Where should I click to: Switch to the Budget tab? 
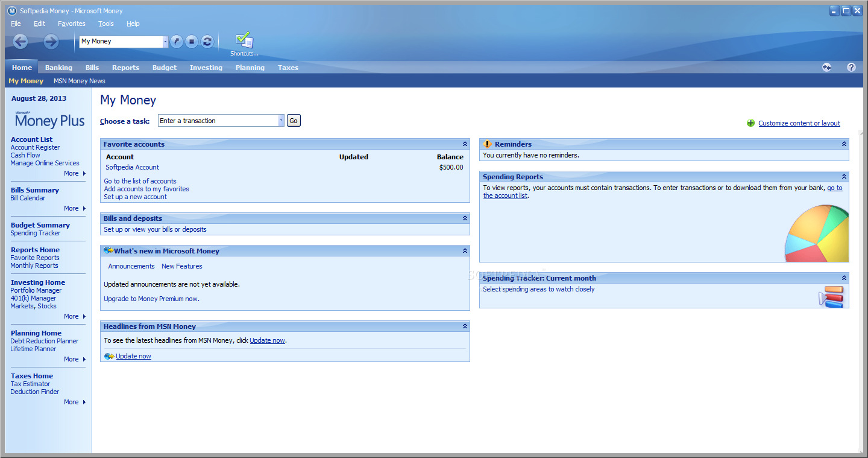click(x=165, y=68)
